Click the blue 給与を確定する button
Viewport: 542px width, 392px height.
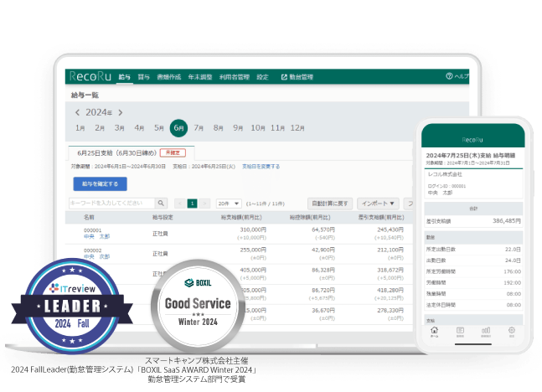pos(101,183)
